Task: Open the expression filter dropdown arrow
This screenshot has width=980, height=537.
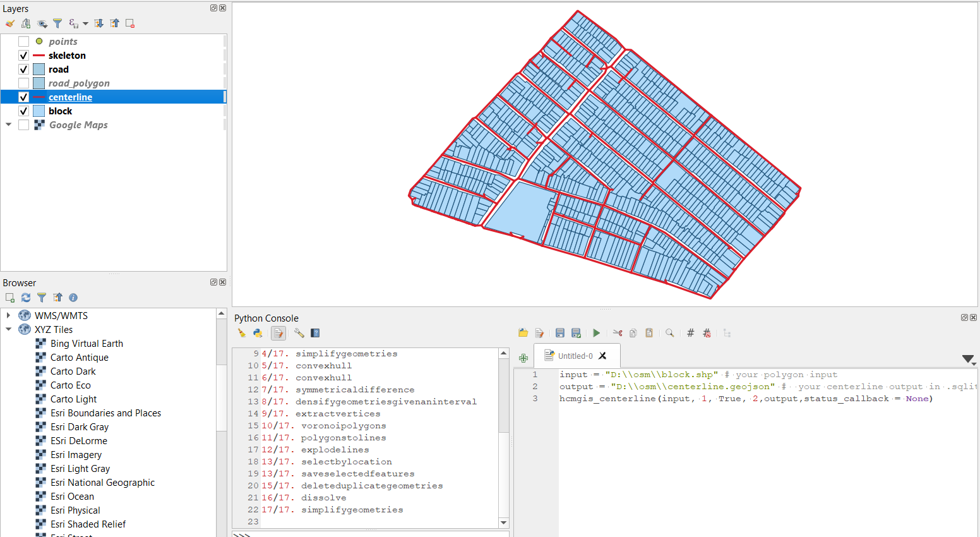Action: [x=85, y=24]
